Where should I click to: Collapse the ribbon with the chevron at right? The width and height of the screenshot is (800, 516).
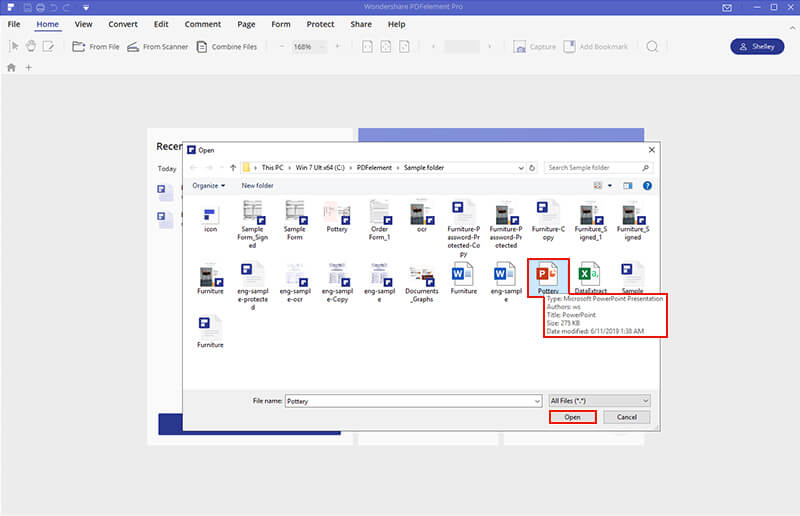coord(792,28)
